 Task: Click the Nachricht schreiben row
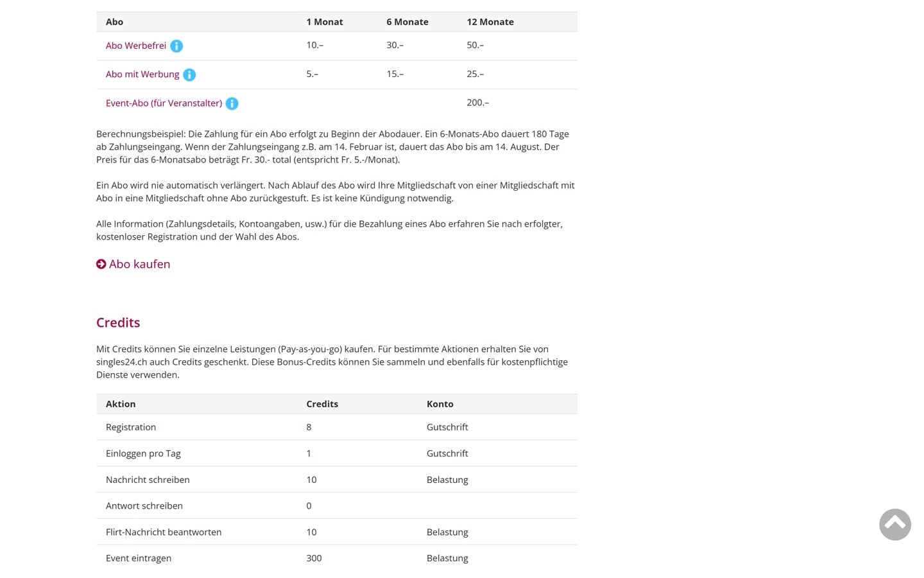coord(148,480)
